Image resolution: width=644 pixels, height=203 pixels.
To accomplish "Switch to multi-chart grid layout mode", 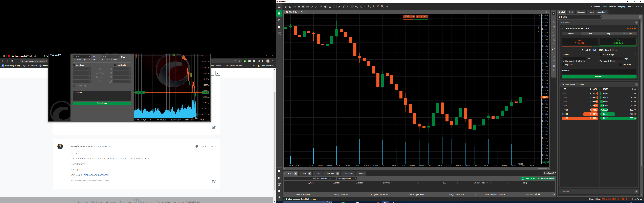I will click(x=294, y=7).
